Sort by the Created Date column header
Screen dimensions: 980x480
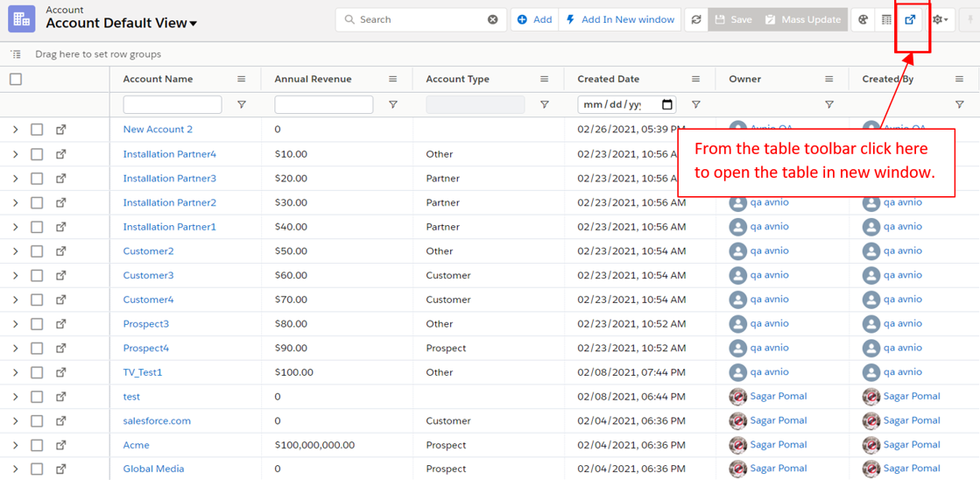[x=608, y=79]
